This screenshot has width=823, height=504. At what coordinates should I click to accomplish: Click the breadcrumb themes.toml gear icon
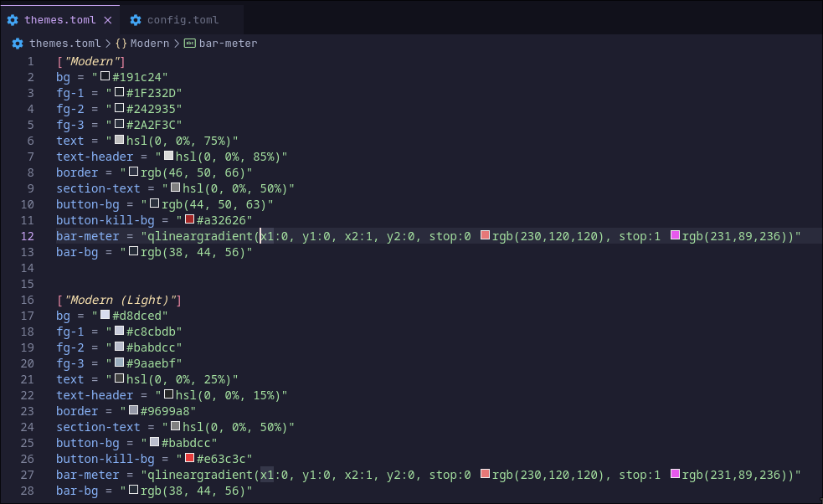18,43
